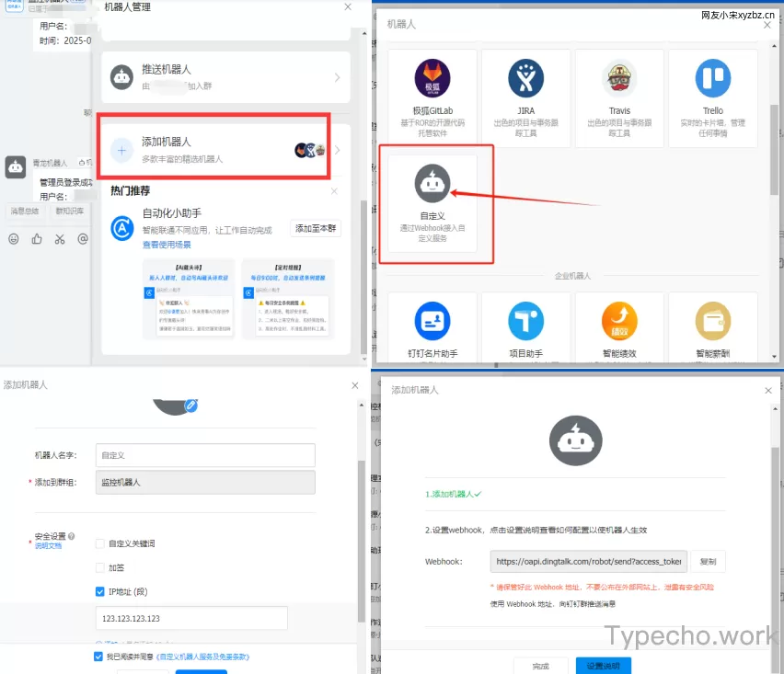
Task: Pick the Travis robot icon
Action: pos(619,79)
